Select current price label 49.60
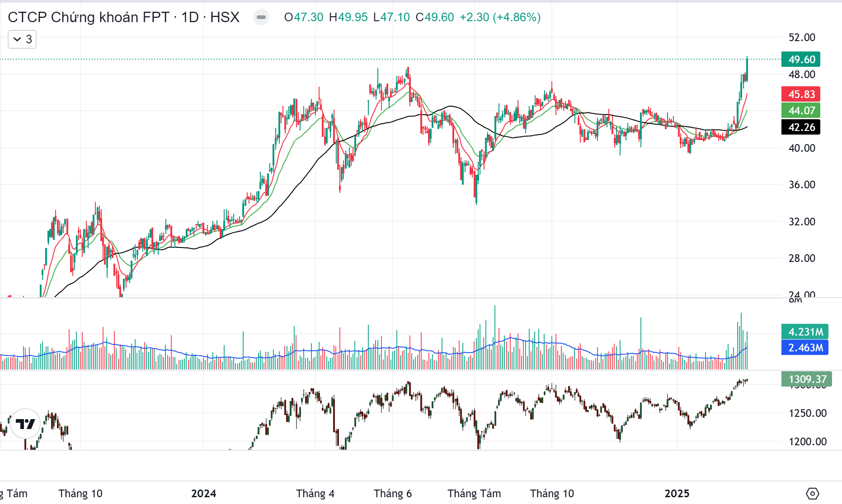The width and height of the screenshot is (842, 504). pos(801,59)
